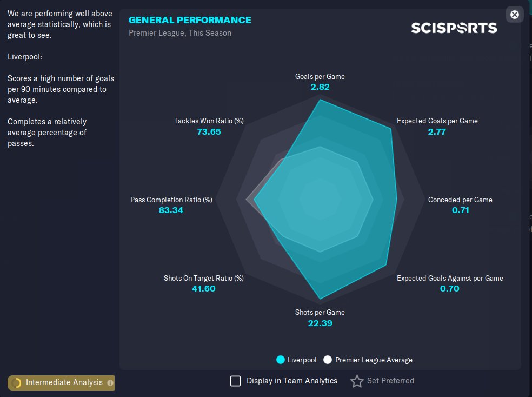Click the Goals per Game value 2.82

pyautogui.click(x=320, y=87)
